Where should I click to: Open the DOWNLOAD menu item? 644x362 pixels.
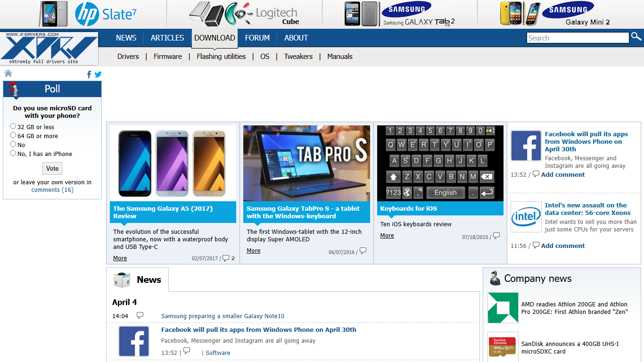click(x=215, y=38)
